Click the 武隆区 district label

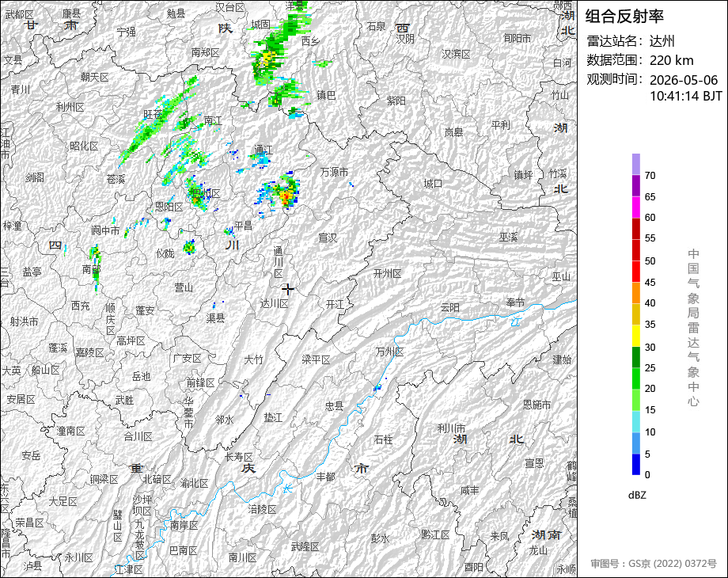click(305, 546)
